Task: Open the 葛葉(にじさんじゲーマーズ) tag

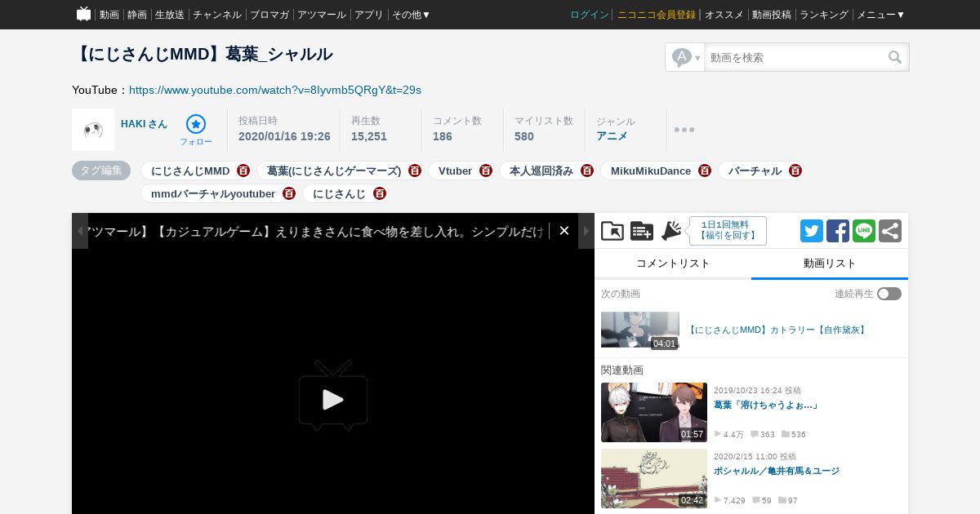Action: pyautogui.click(x=334, y=171)
